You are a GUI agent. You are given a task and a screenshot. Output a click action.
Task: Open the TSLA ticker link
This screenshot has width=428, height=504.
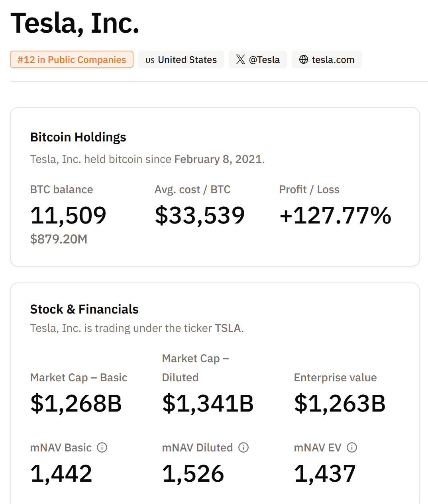pos(228,328)
